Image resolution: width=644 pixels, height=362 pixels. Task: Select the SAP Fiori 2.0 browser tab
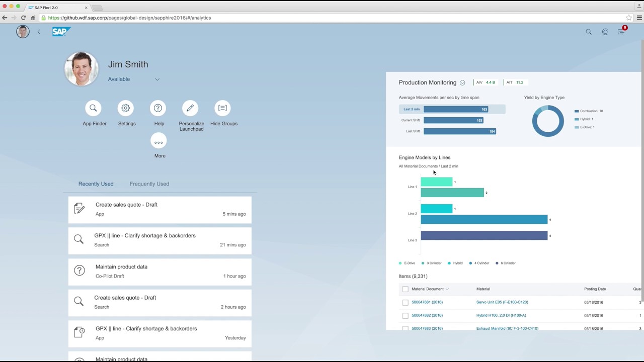pos(58,8)
